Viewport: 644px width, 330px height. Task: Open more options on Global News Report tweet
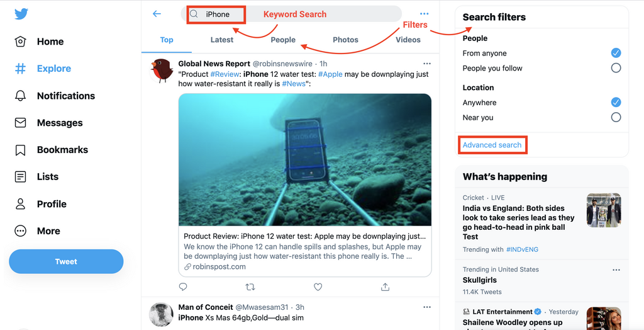(427, 64)
